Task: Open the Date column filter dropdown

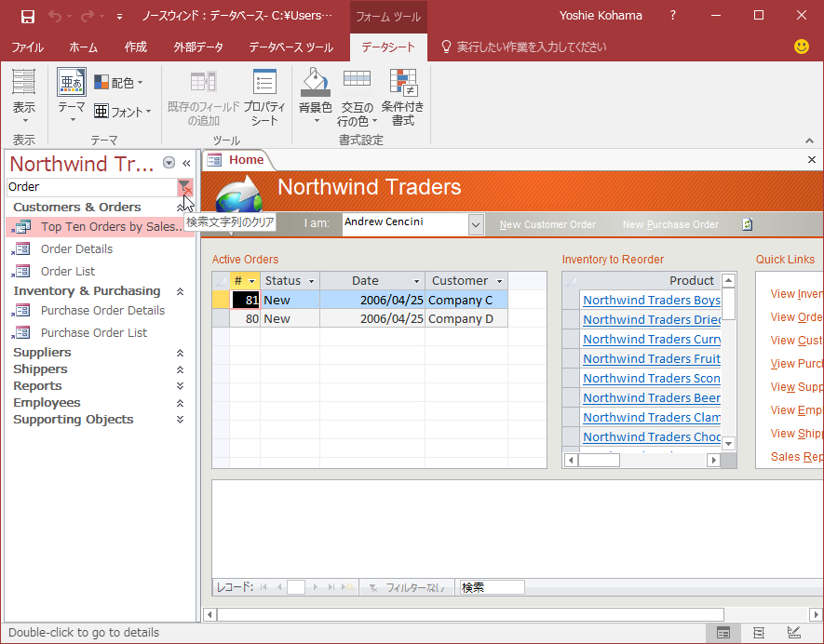Action: click(x=417, y=281)
